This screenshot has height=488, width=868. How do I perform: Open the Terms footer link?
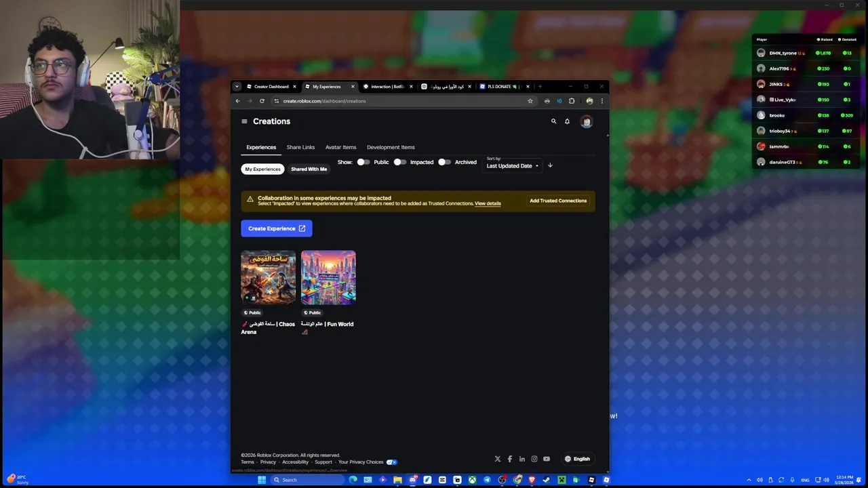(247, 462)
